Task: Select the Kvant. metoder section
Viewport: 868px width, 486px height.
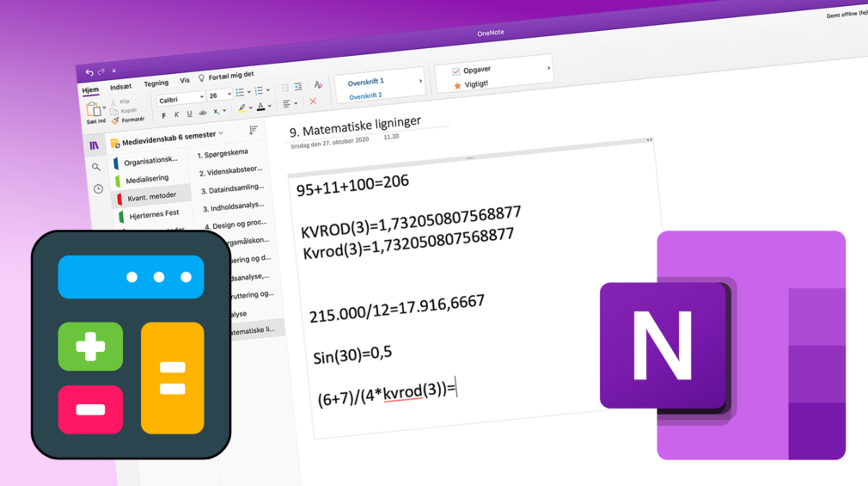Action: tap(151, 197)
